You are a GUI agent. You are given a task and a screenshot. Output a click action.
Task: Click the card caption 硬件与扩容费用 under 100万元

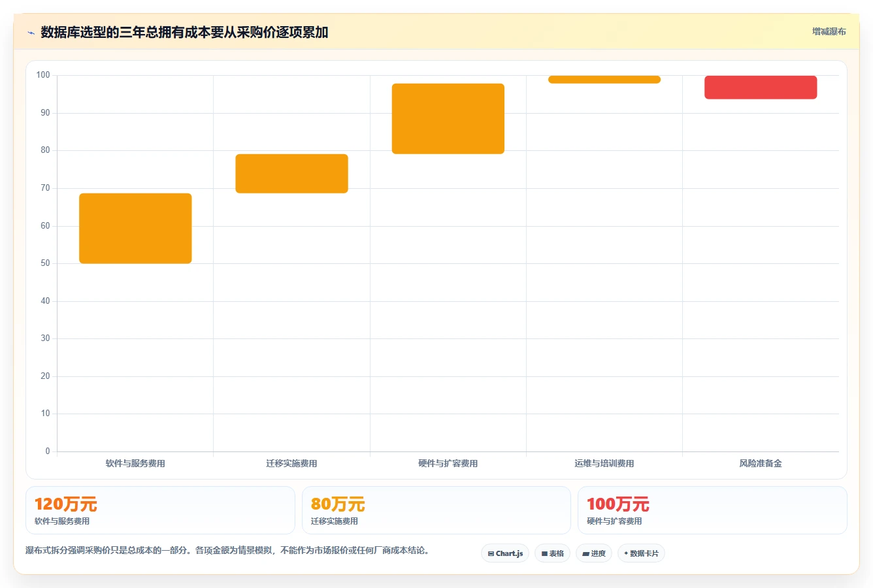pos(614,521)
